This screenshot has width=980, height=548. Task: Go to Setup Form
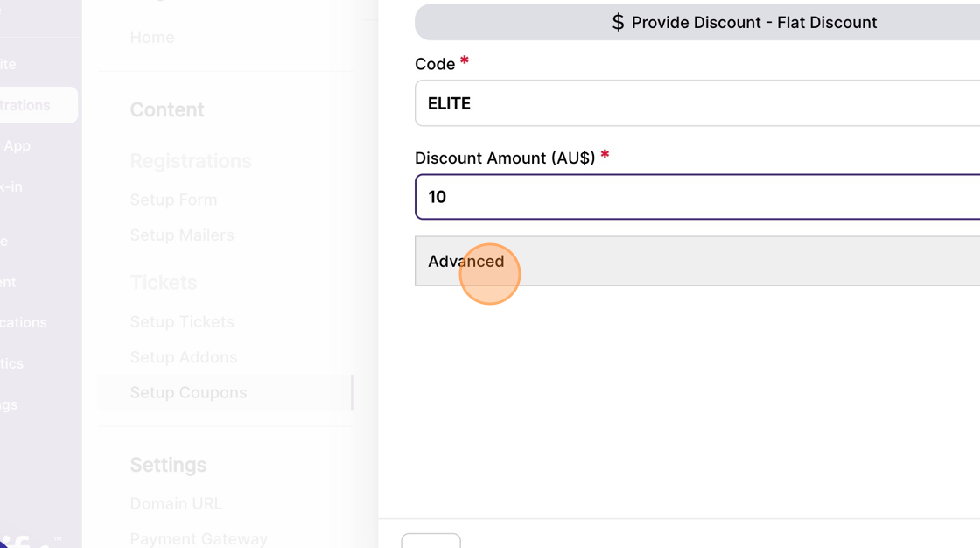coord(174,200)
